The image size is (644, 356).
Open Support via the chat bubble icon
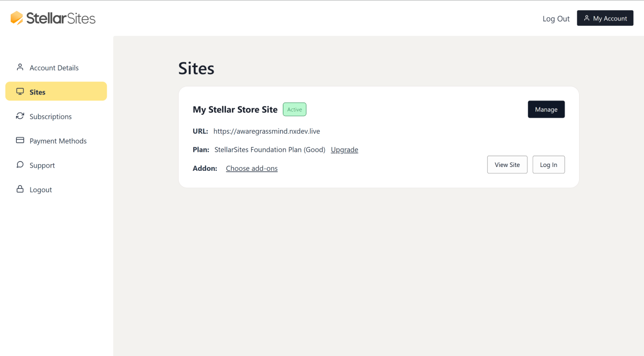[20, 165]
